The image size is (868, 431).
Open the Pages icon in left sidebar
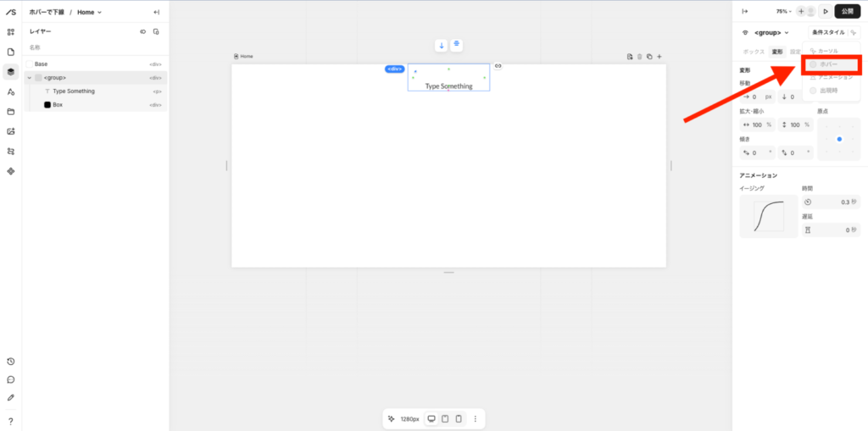(x=11, y=52)
